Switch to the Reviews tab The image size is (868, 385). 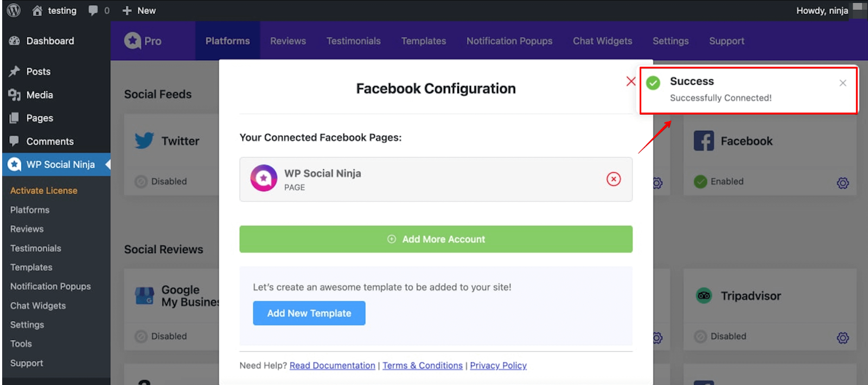point(288,41)
